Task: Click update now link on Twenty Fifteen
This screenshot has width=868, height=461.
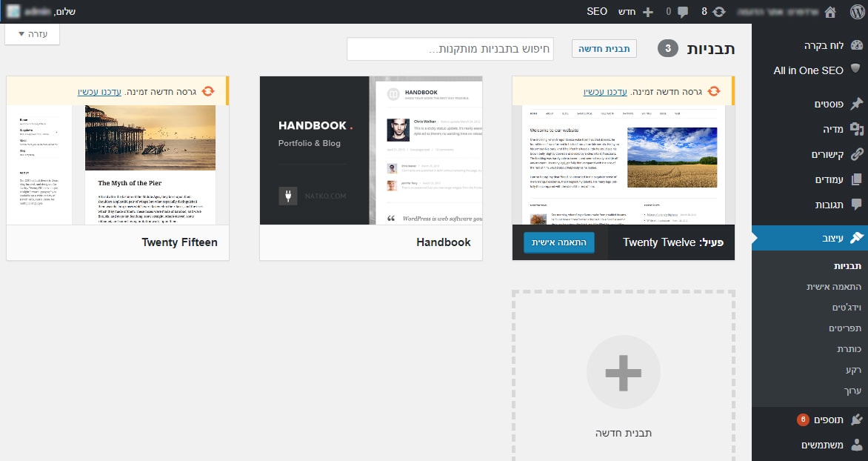Action: click(x=100, y=91)
